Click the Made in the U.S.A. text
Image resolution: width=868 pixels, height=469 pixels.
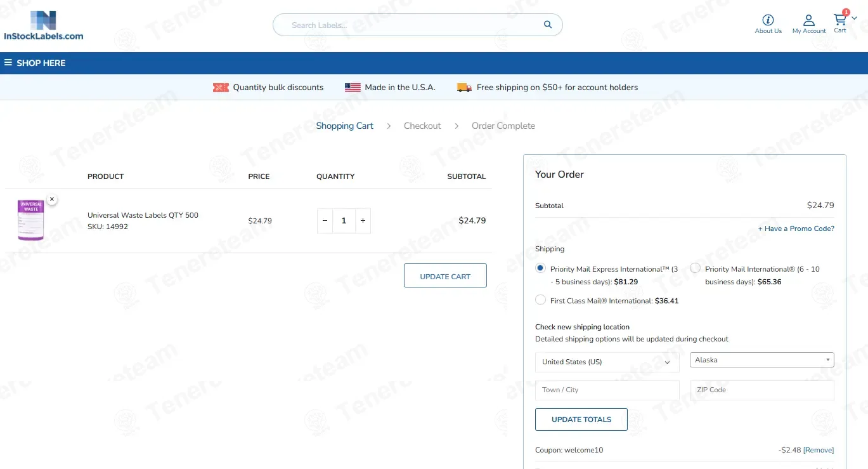[x=400, y=88]
